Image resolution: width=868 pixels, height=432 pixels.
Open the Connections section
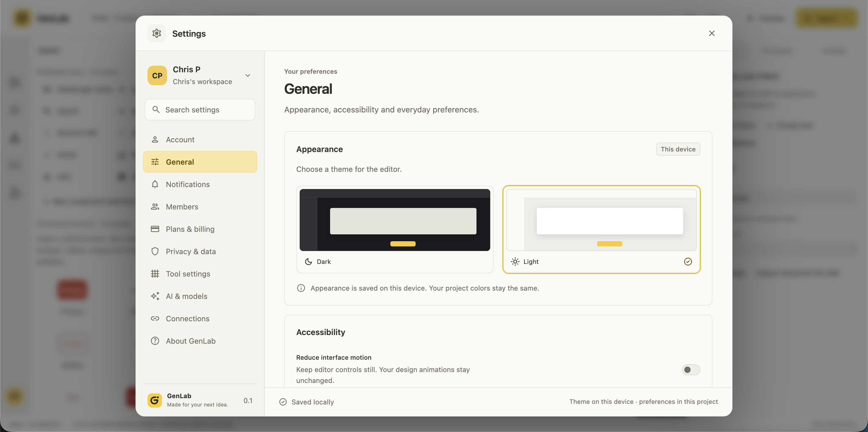(200, 318)
